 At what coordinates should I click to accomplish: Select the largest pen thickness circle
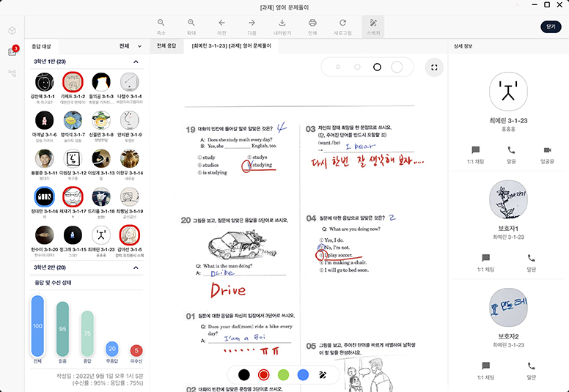click(397, 67)
